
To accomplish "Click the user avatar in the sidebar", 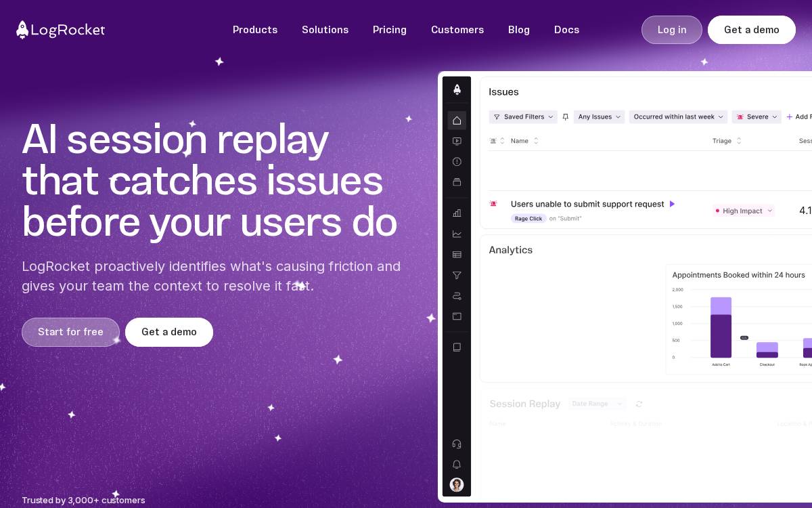I will pos(457,485).
